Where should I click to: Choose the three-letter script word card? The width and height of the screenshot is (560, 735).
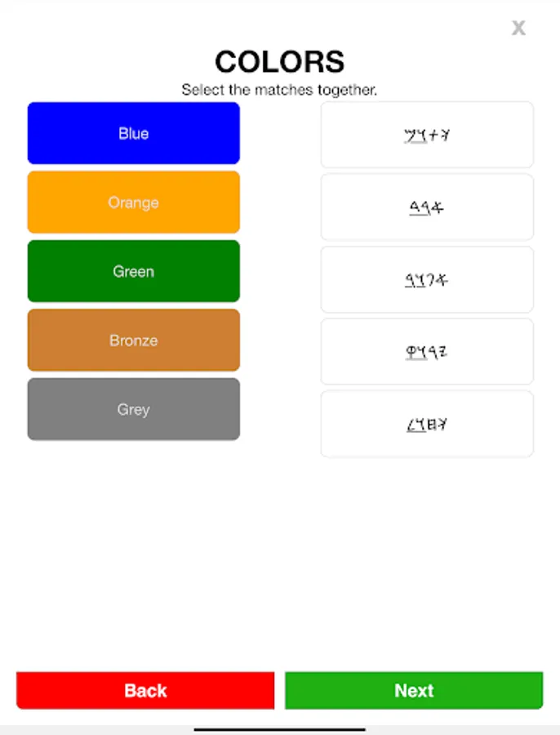[427, 207]
